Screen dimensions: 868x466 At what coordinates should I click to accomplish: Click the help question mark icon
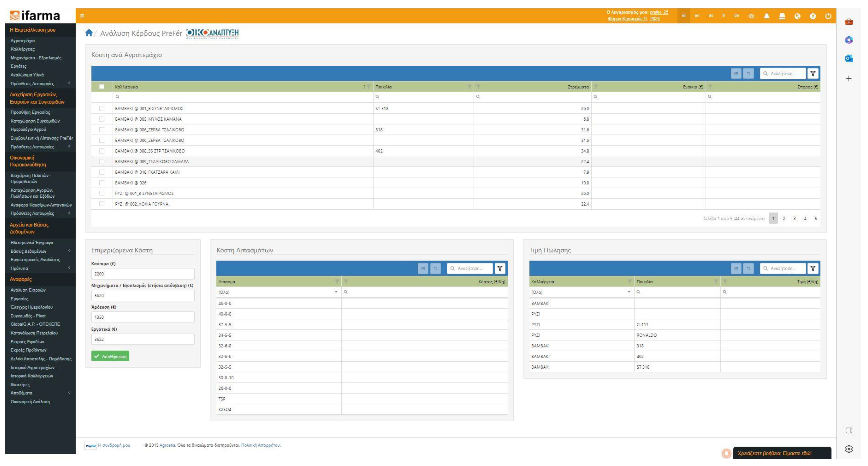[x=813, y=16]
